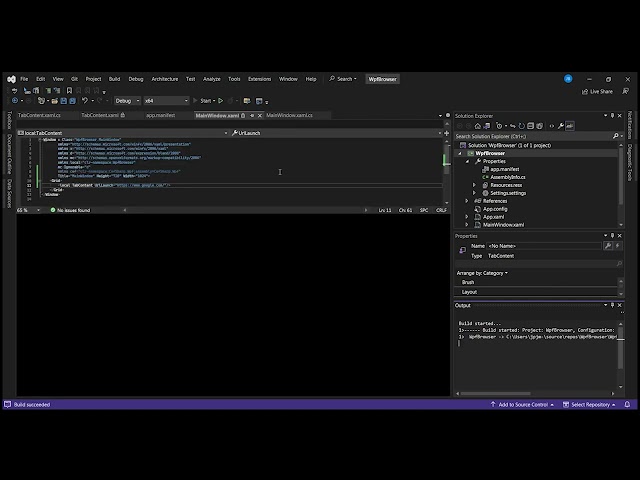Switch views icon in Solution Explorer toolbar
Viewport: 640px width, 480px height.
click(x=487, y=126)
